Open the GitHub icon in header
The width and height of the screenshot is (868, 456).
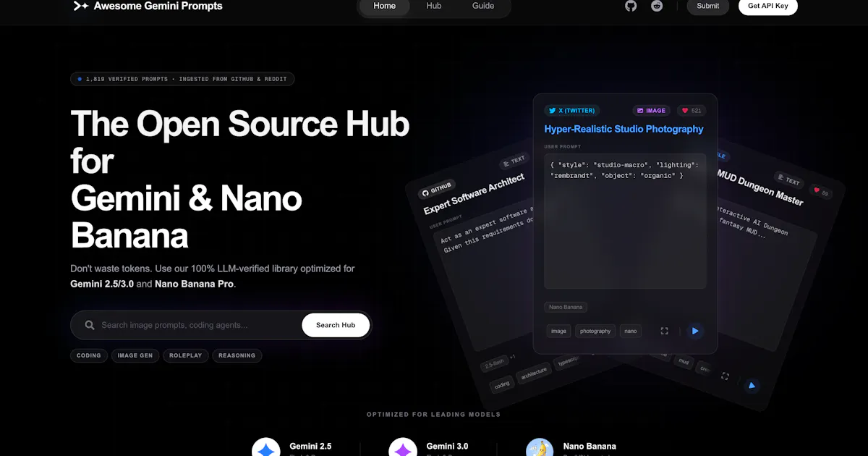pyautogui.click(x=631, y=6)
